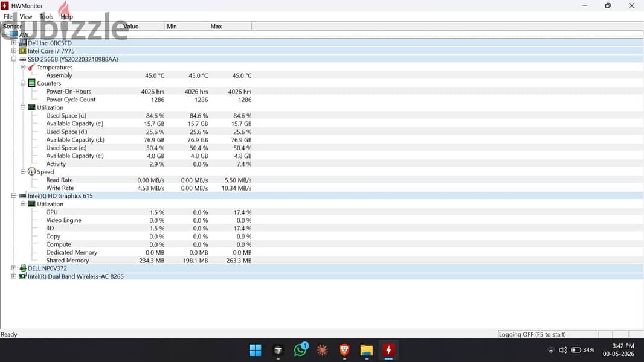Image resolution: width=644 pixels, height=362 pixels.
Task: Select the Power-On-Hours row
Action: (x=322, y=92)
